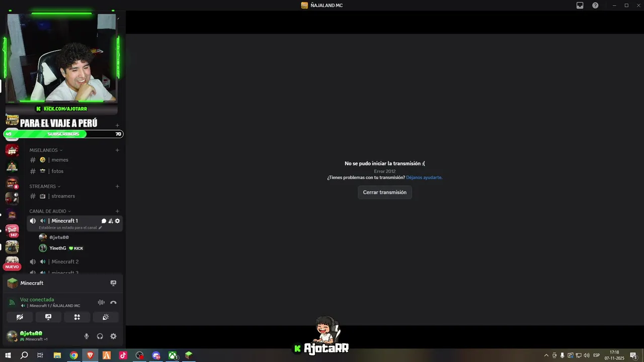Add channel to STREAMERS category
644x362 pixels.
(x=117, y=187)
